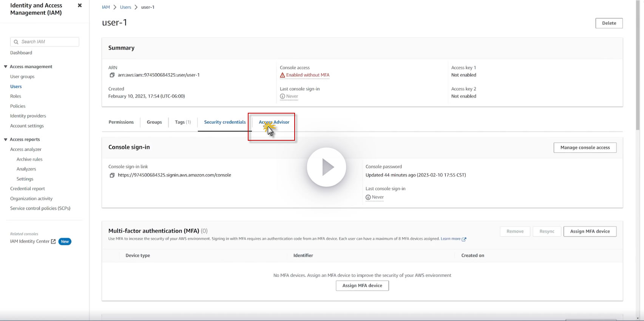Viewport: 644px width, 321px height.
Task: Click the ARN text arn:aws:iam::974500684325:user/user-1
Action: 159,75
